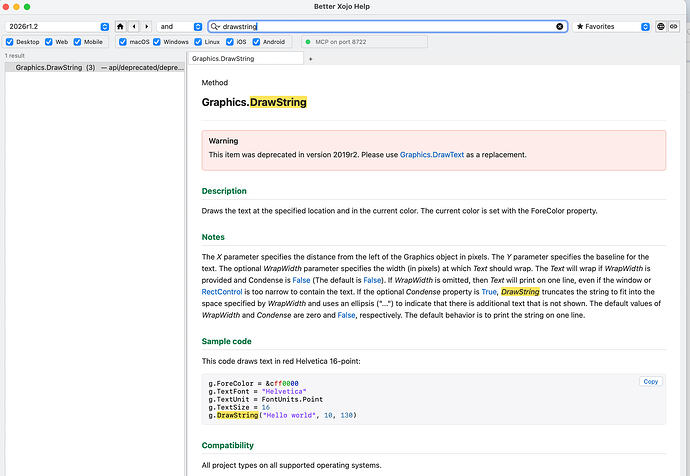
Task: Click the Warning box title
Action: [x=223, y=141]
